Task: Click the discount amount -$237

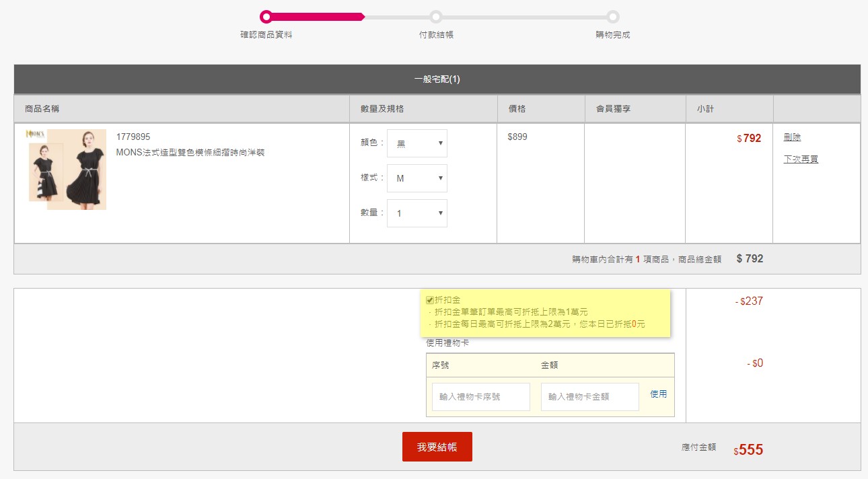Action: pyautogui.click(x=749, y=301)
